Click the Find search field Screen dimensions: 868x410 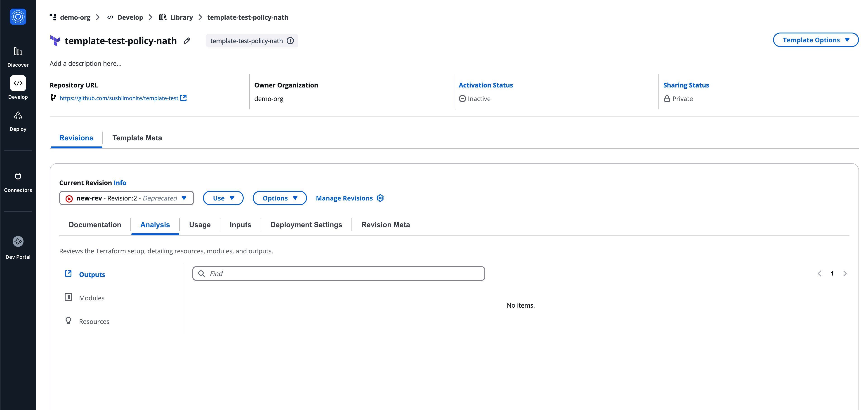(x=339, y=273)
